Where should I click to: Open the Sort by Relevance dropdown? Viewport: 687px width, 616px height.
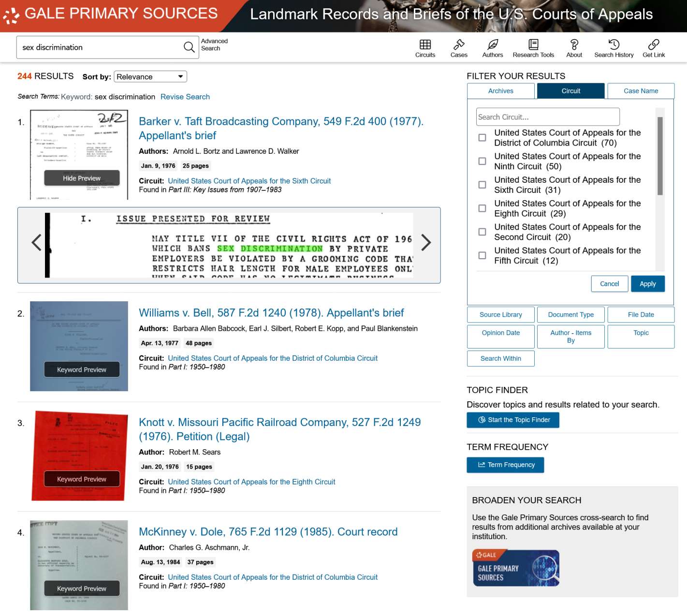[150, 76]
